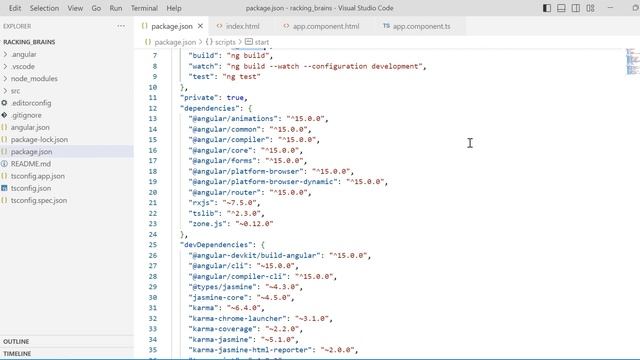This screenshot has width=640, height=360.
Task: Expand the OUTLINE section
Action: (16, 341)
